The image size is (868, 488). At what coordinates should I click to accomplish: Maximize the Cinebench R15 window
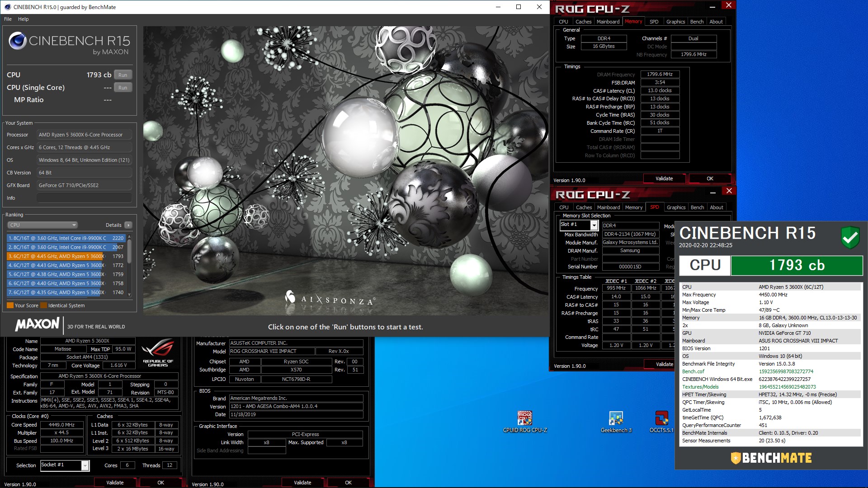point(519,7)
